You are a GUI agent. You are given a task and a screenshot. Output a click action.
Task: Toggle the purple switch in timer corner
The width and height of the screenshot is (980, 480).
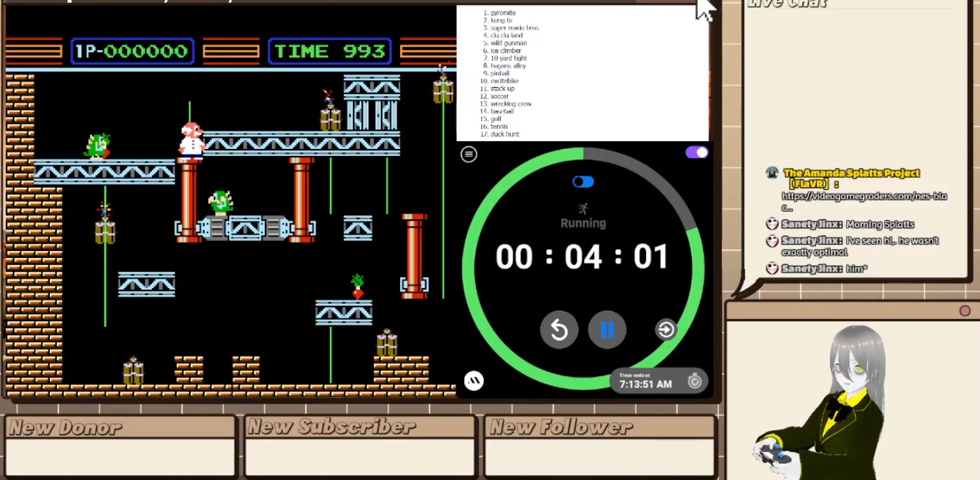[697, 153]
